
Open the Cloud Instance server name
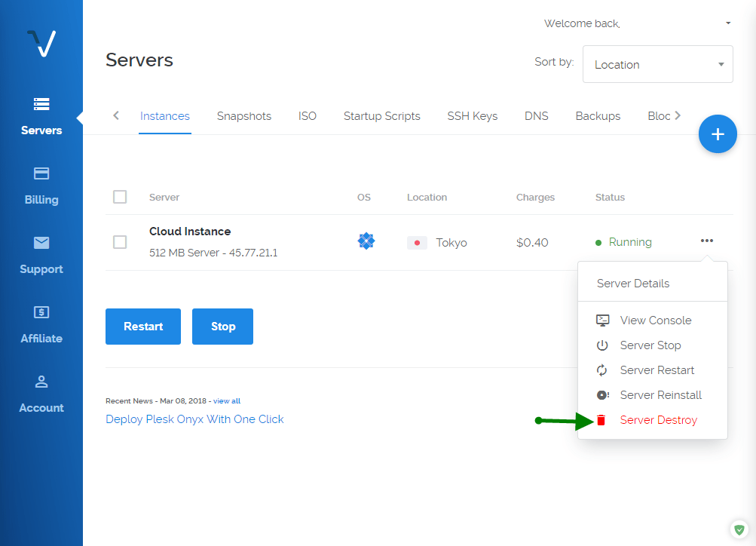point(190,232)
